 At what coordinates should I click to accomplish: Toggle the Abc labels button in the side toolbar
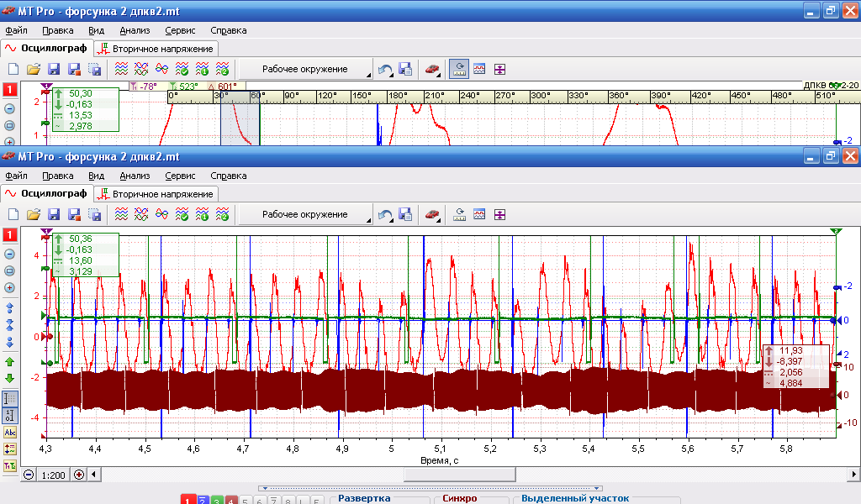[x=10, y=432]
